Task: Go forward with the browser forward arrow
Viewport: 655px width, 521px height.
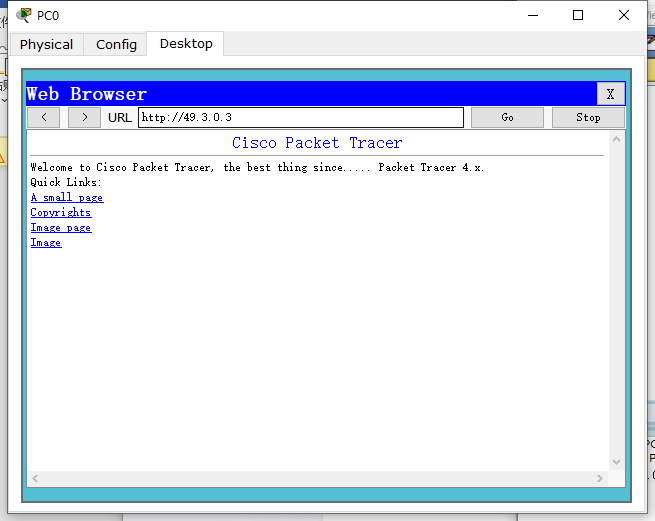Action: pyautogui.click(x=84, y=117)
